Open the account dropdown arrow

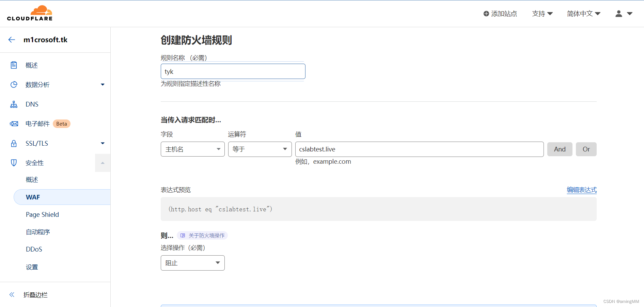click(x=630, y=14)
